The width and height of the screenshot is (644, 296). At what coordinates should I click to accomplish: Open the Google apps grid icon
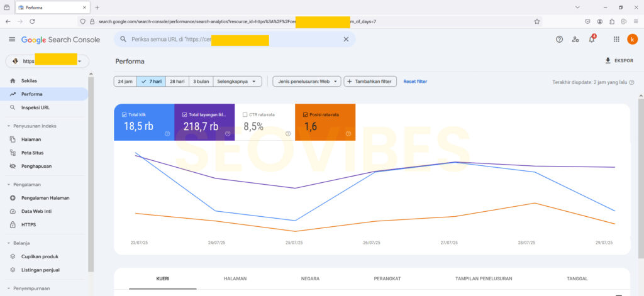pos(616,40)
